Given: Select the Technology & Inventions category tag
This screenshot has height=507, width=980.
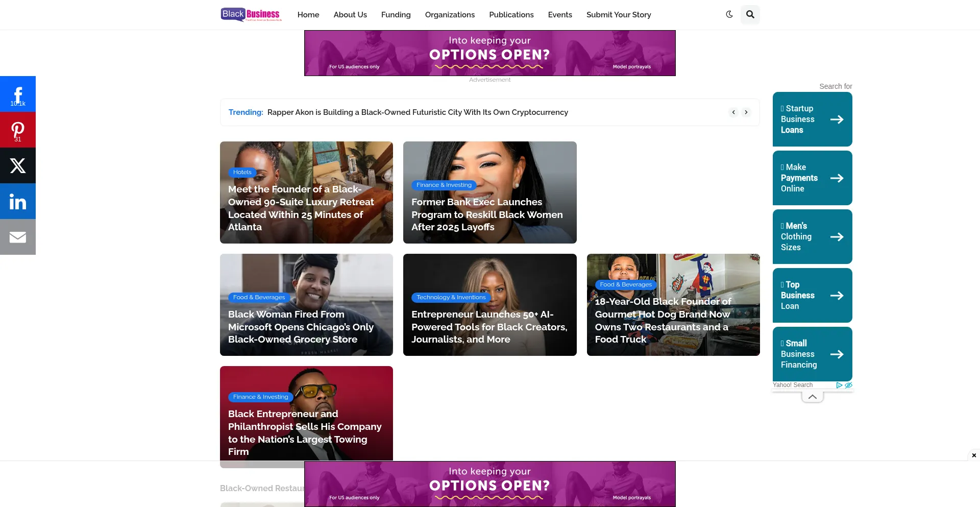Looking at the screenshot, I should point(451,297).
